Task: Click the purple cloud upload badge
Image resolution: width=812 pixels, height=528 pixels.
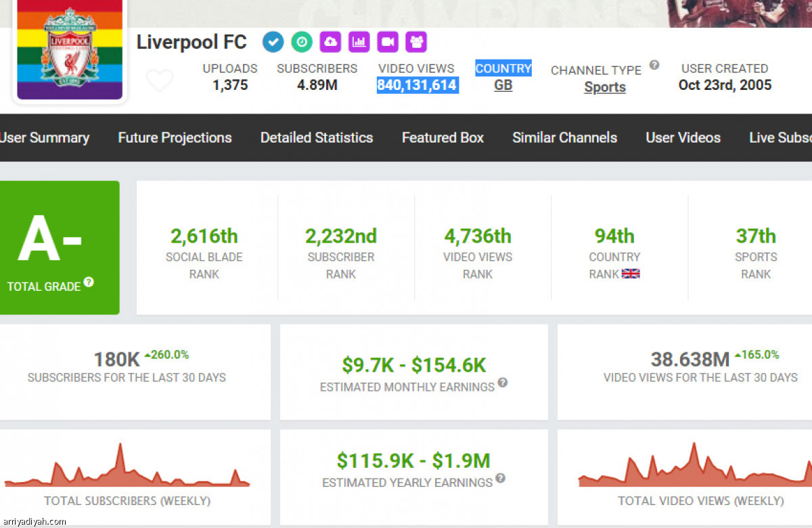Action: [330, 42]
